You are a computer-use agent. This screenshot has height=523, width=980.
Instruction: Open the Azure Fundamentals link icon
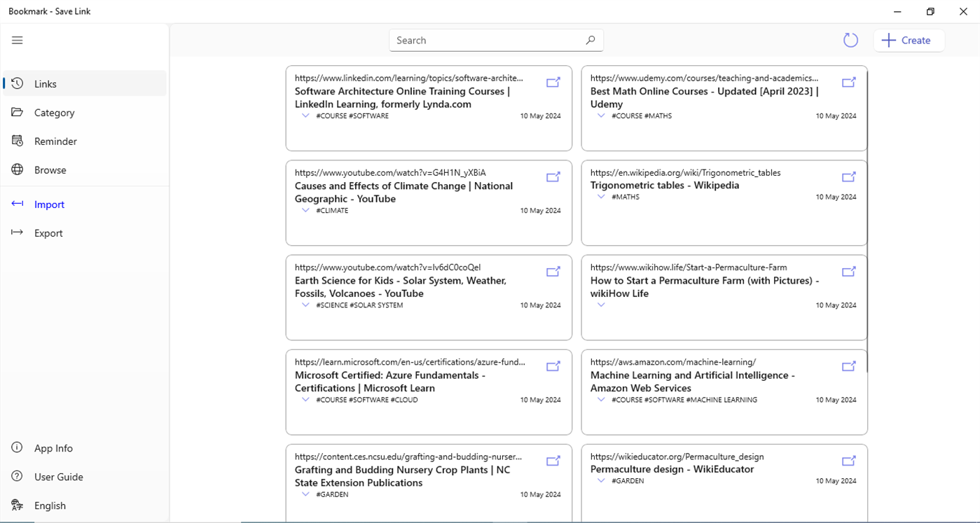pos(553,366)
